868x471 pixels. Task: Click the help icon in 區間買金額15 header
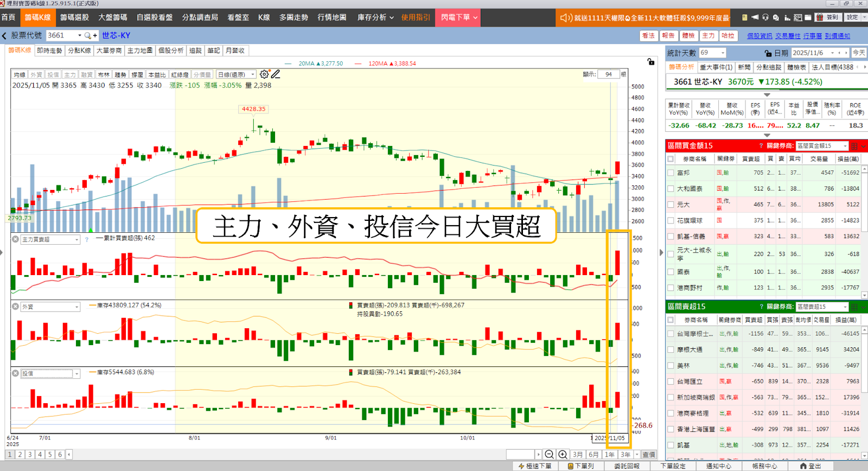(x=761, y=146)
